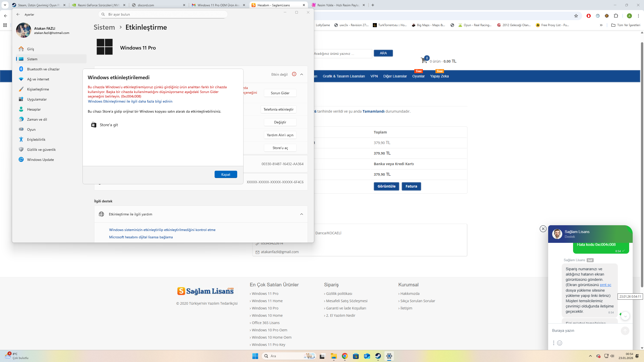Collapse the Etkinleştirme ile ilgili yardım section
The image size is (644, 362).
302,214
